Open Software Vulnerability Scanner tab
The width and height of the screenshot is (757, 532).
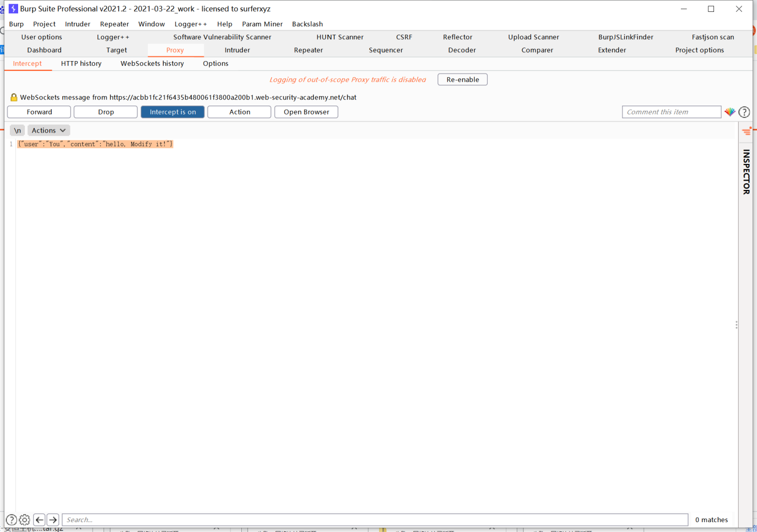click(222, 37)
